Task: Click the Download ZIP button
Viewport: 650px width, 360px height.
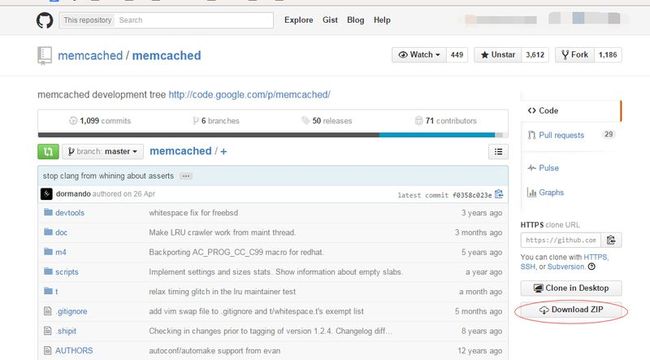Action: [x=571, y=310]
